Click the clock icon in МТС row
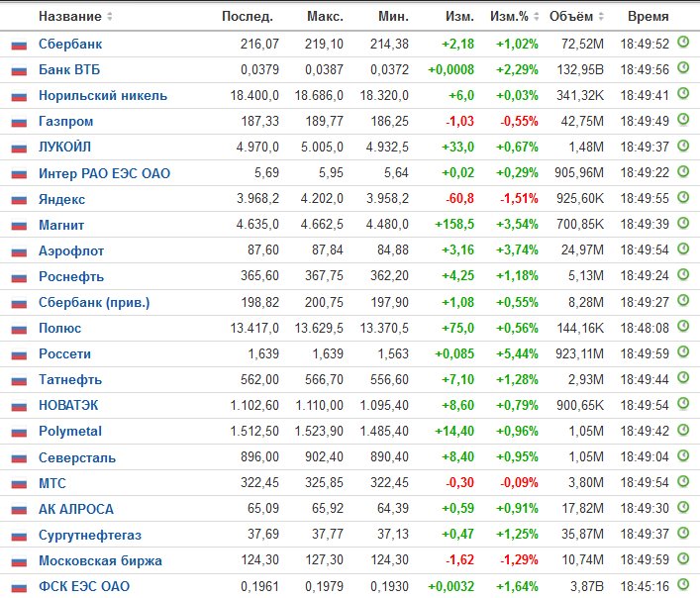The image size is (700, 598). (683, 481)
